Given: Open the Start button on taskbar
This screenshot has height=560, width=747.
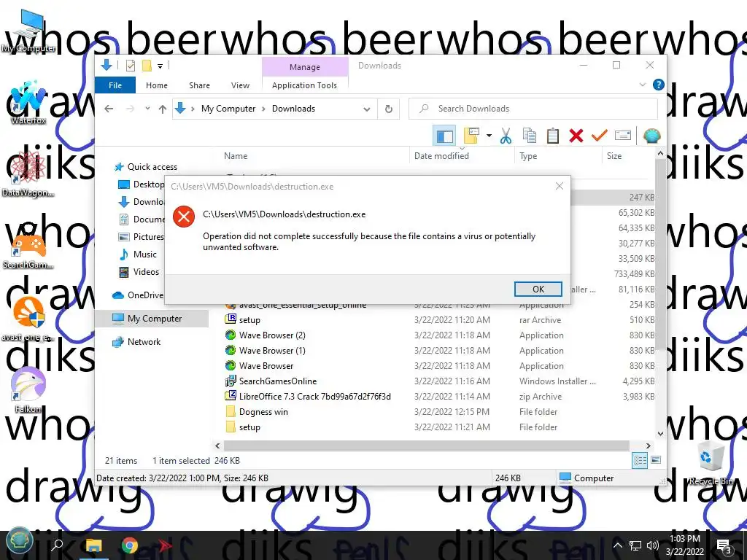Looking at the screenshot, I should [19, 542].
